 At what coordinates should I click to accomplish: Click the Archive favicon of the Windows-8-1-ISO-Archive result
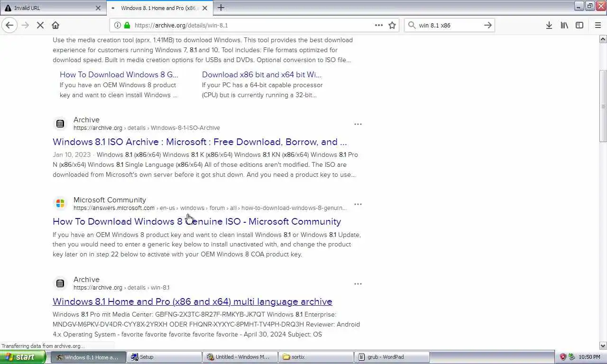point(60,124)
